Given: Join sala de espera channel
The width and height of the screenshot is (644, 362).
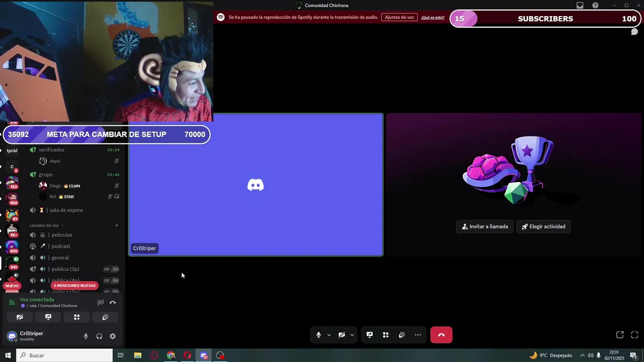Looking at the screenshot, I should click(74, 210).
